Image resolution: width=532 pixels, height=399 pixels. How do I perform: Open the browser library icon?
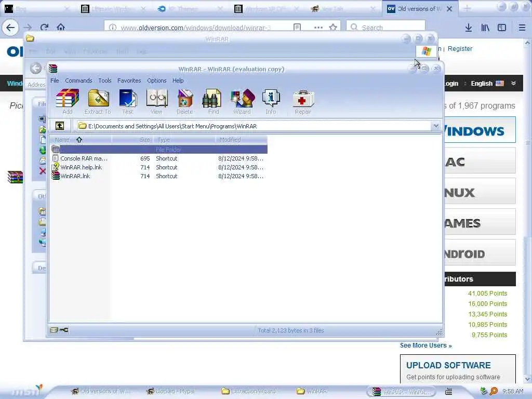point(485,28)
